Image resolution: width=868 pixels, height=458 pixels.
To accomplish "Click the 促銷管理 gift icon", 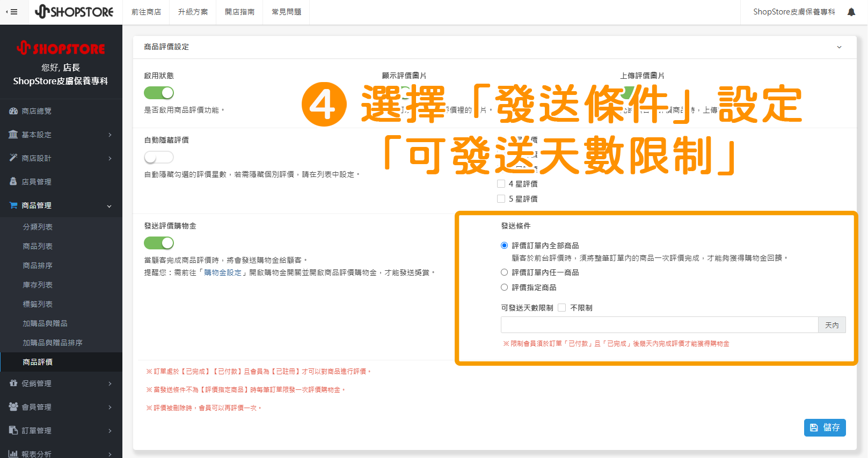I will pyautogui.click(x=13, y=383).
